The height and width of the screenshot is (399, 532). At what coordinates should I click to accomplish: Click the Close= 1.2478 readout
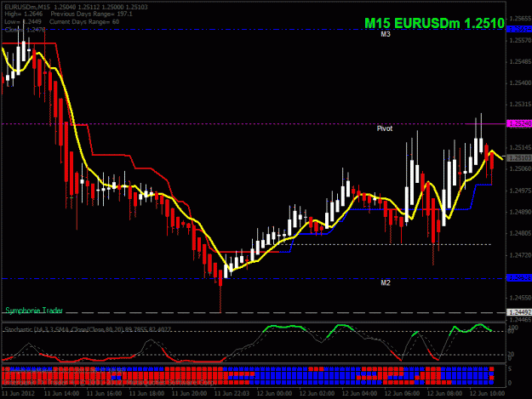(25, 30)
